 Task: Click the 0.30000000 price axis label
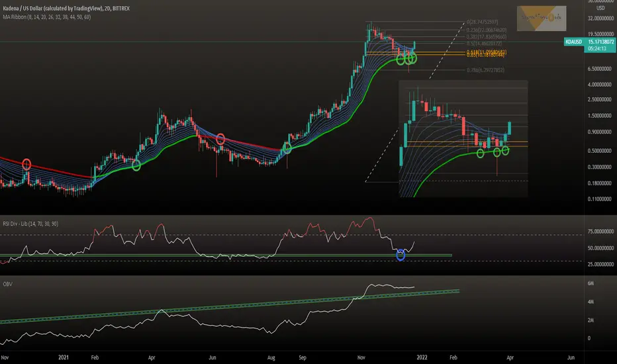click(599, 167)
